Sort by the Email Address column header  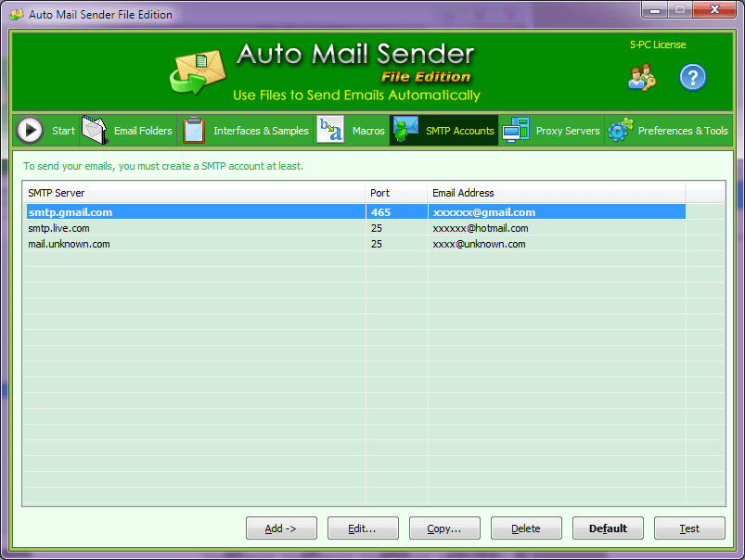[557, 193]
